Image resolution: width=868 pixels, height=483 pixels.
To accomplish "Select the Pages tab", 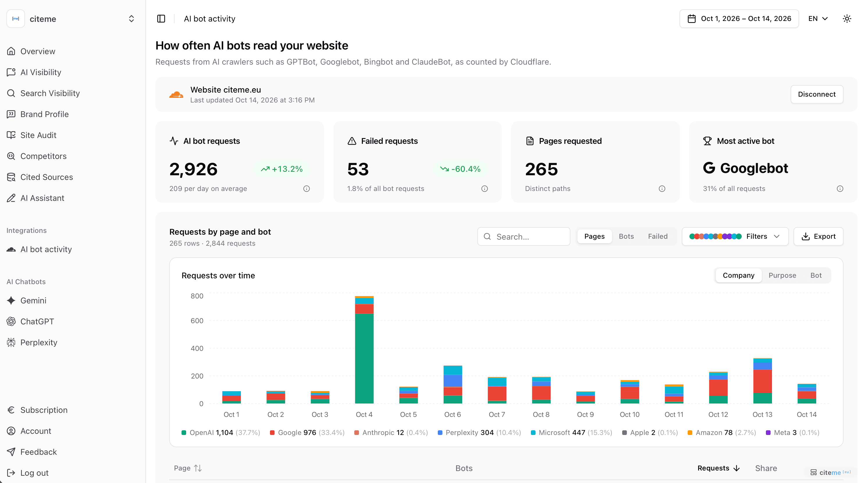I will point(594,236).
